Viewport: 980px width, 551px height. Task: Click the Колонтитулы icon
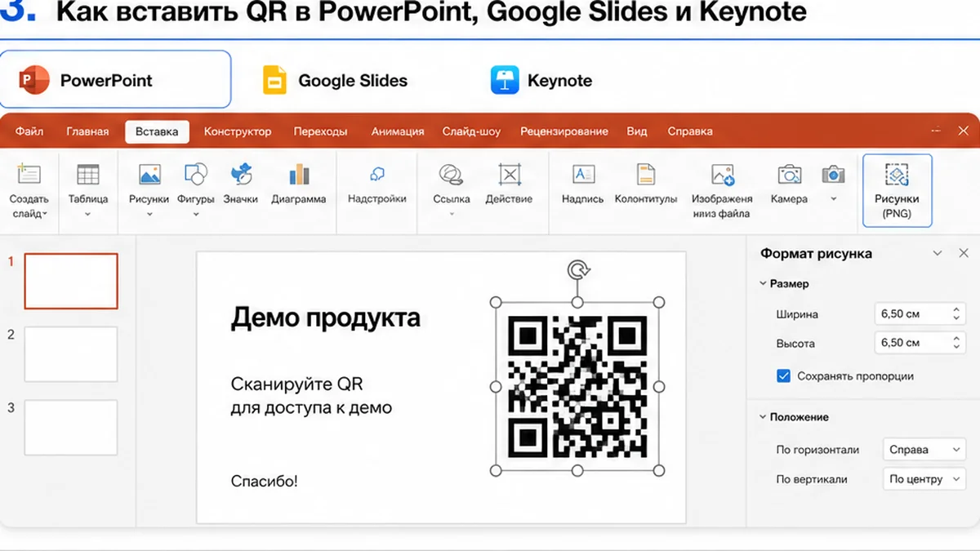tap(646, 174)
